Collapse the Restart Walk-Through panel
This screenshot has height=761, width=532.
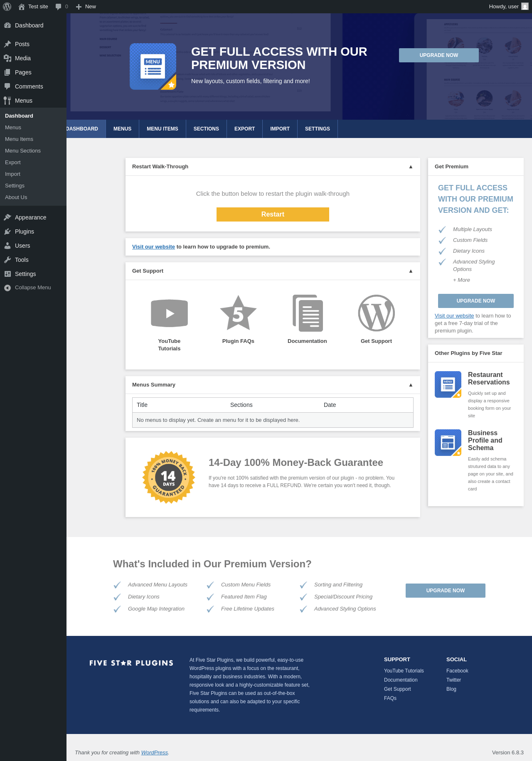[411, 167]
